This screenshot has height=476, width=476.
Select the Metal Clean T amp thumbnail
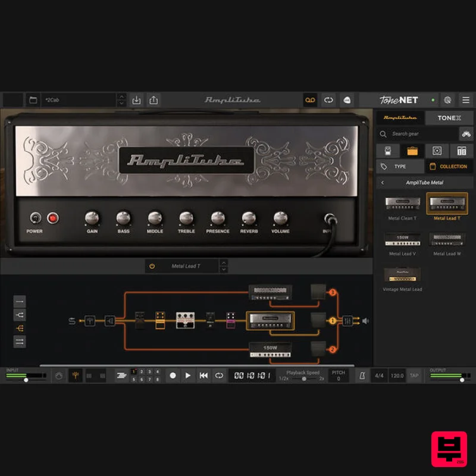[403, 204]
